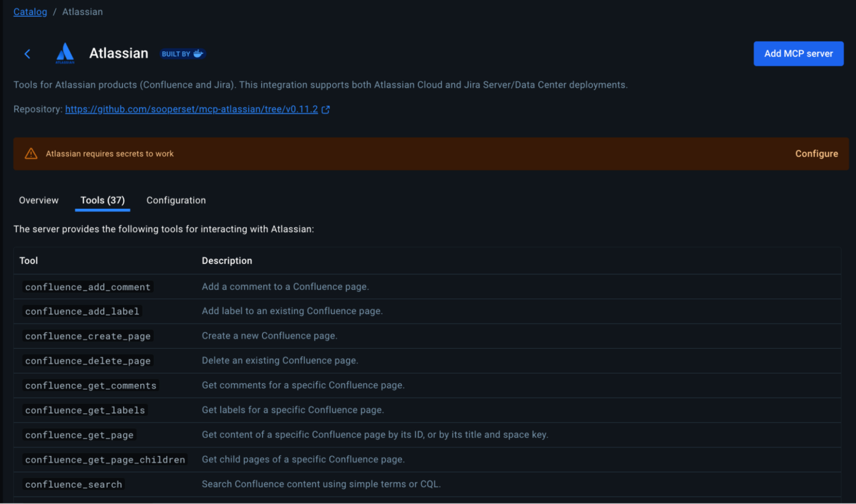This screenshot has width=856, height=504.
Task: Click the back chevron beside the Atlassian title
Action: (x=27, y=53)
